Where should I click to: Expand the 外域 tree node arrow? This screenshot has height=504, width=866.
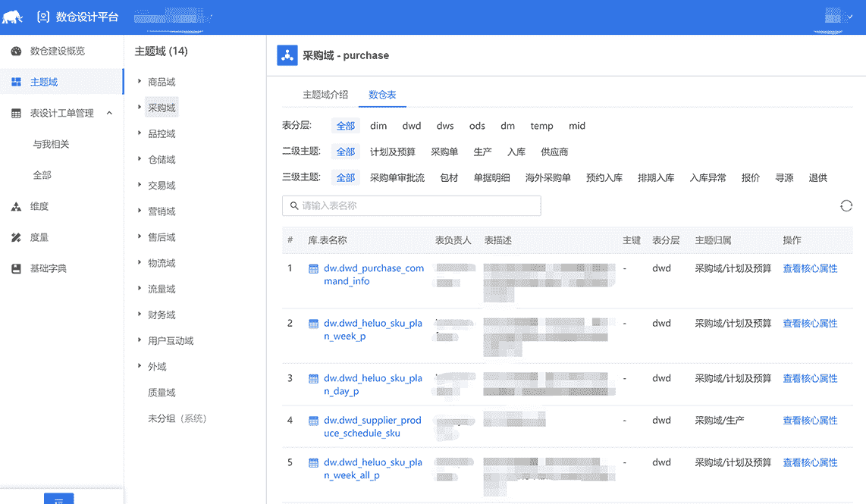[140, 366]
